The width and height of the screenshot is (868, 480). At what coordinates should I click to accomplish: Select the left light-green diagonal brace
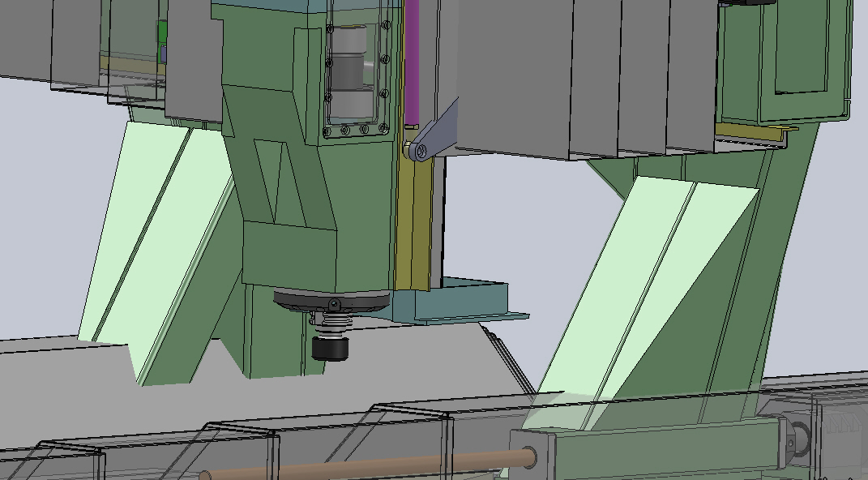[154, 243]
